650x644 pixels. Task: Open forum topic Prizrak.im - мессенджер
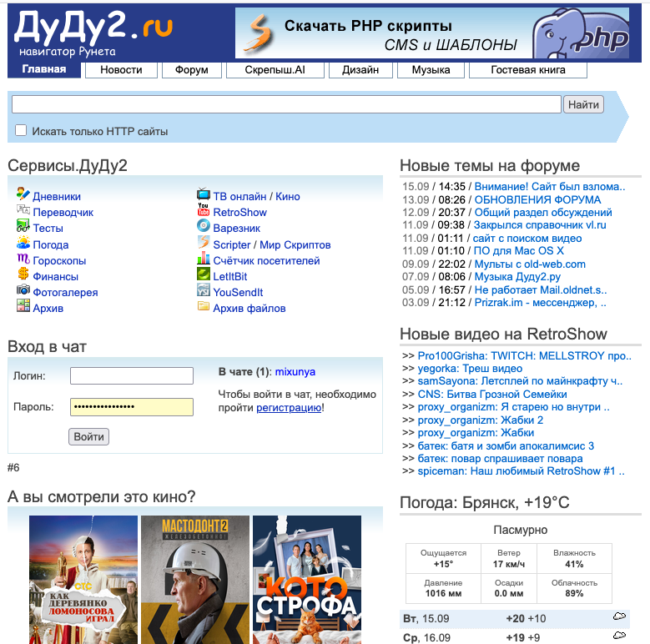(x=540, y=303)
